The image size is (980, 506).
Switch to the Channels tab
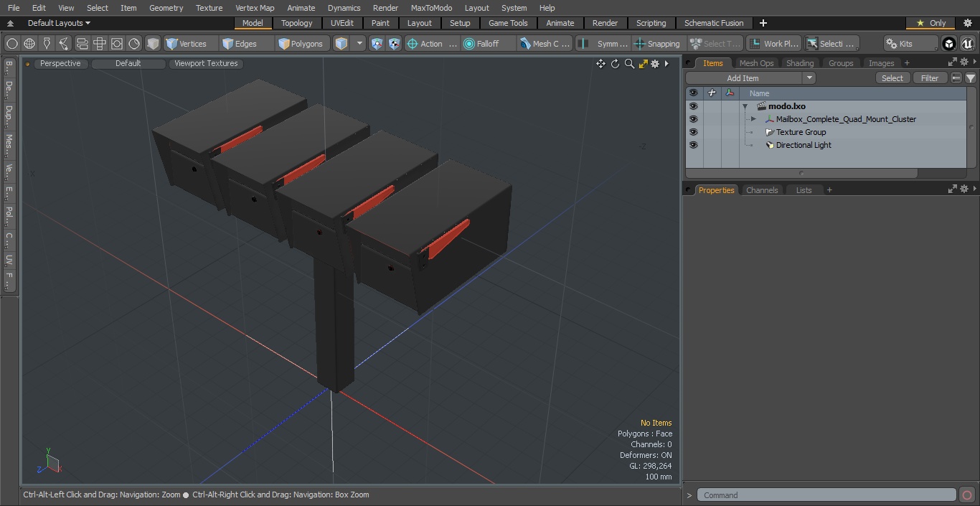762,190
